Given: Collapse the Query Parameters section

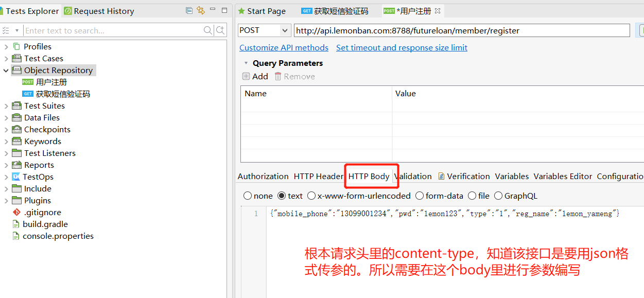Looking at the screenshot, I should (246, 63).
